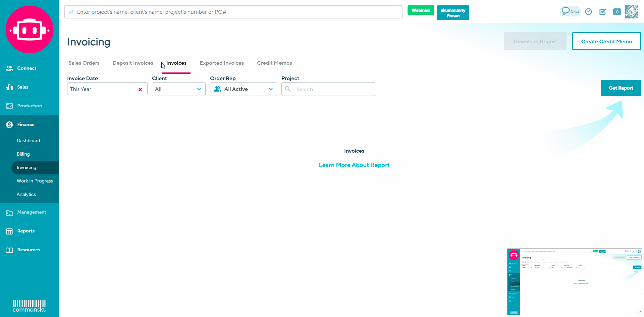Click the commonsku robot logo

pyautogui.click(x=30, y=30)
